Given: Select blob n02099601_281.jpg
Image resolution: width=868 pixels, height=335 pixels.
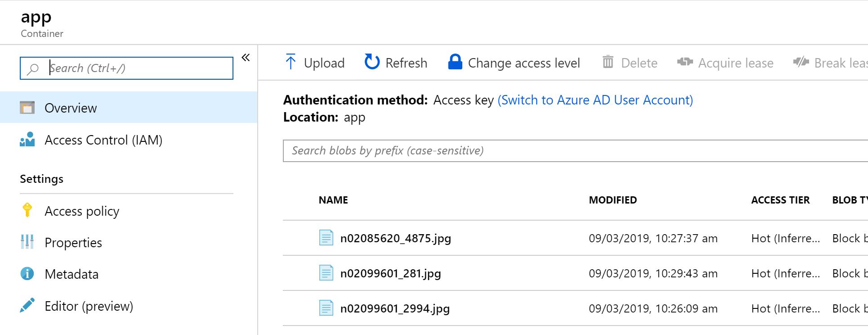Looking at the screenshot, I should pyautogui.click(x=390, y=273).
